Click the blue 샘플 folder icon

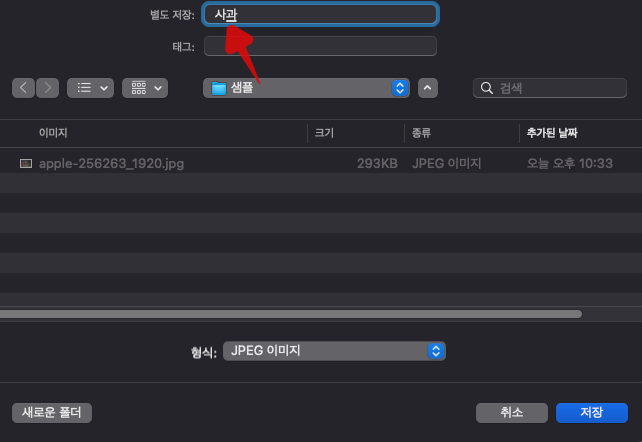click(219, 88)
